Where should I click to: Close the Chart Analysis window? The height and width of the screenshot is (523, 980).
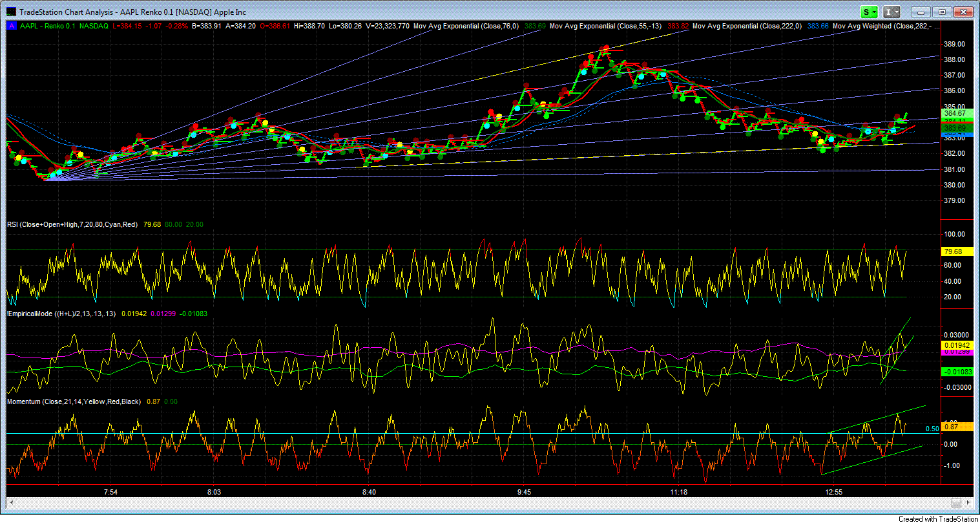click(964, 12)
